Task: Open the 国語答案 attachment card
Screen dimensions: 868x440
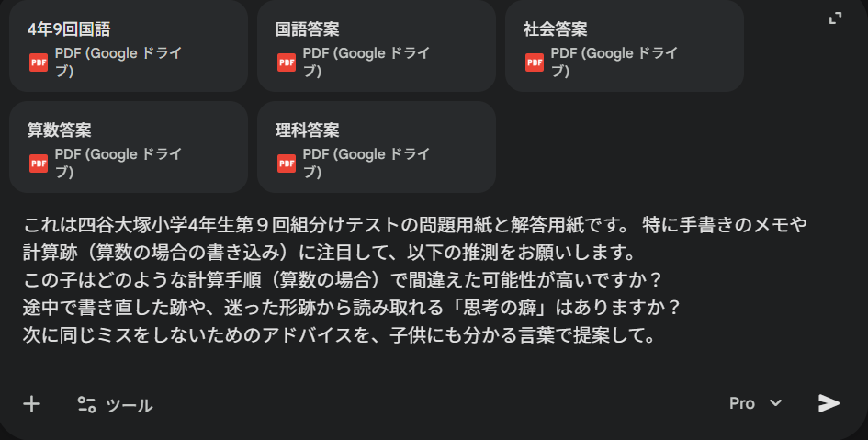Action: (x=376, y=46)
